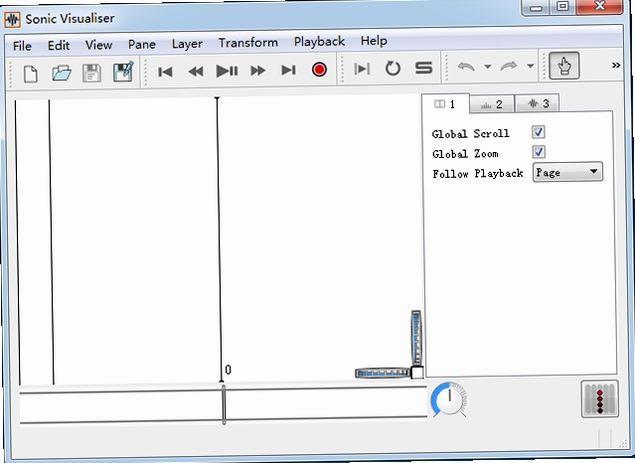Open the Follow Playback Page dropdown

(x=567, y=172)
